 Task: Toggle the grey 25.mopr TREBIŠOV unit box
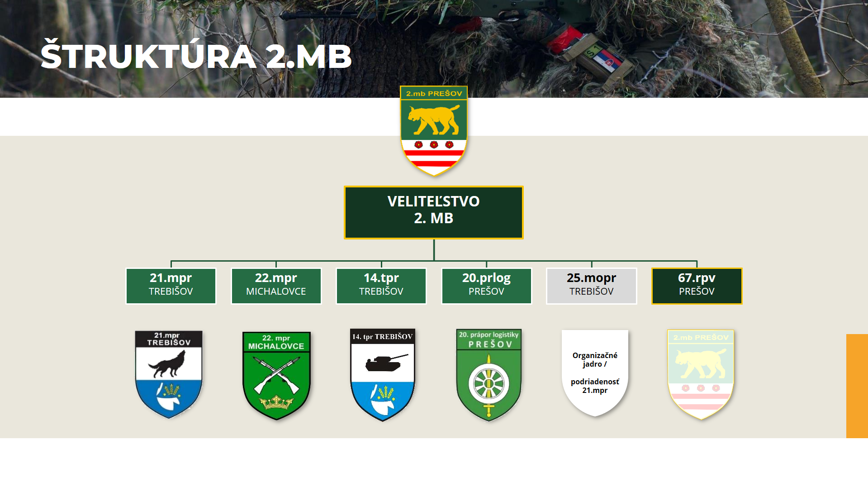click(591, 286)
